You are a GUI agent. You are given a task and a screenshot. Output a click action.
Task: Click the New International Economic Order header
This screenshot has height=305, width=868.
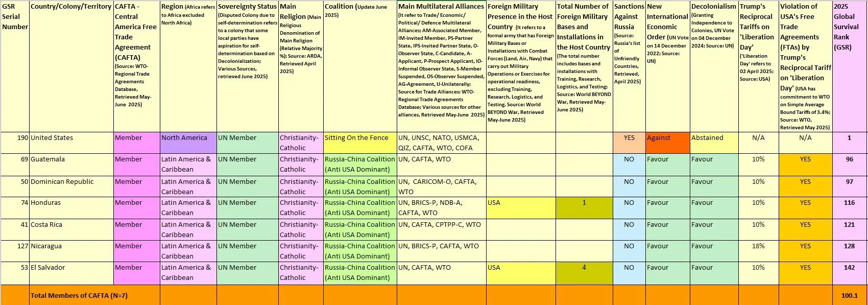(x=667, y=66)
